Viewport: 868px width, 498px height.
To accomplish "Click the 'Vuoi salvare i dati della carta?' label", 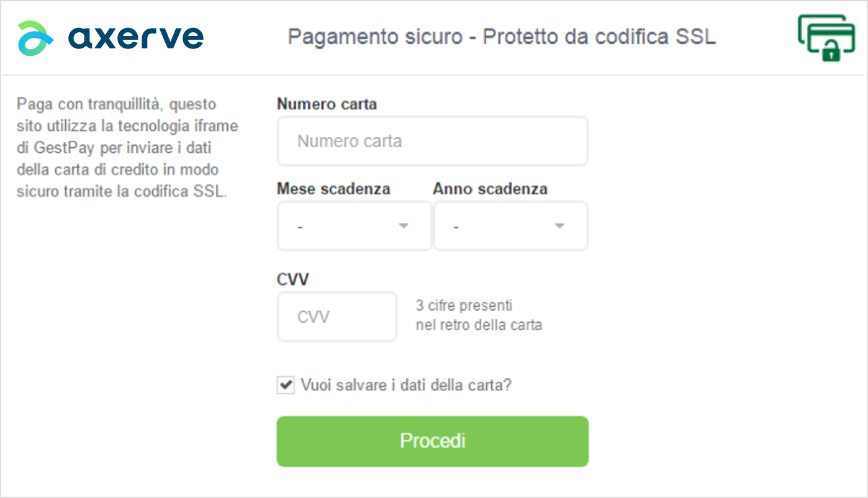I will tap(406, 385).
